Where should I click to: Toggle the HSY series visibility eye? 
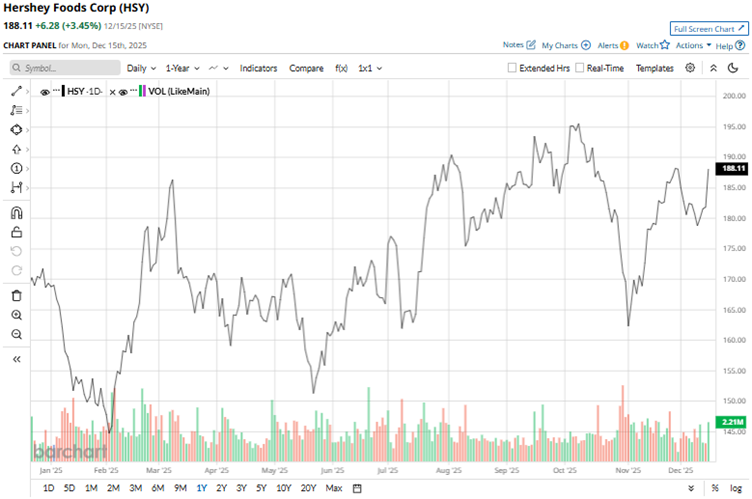45,92
